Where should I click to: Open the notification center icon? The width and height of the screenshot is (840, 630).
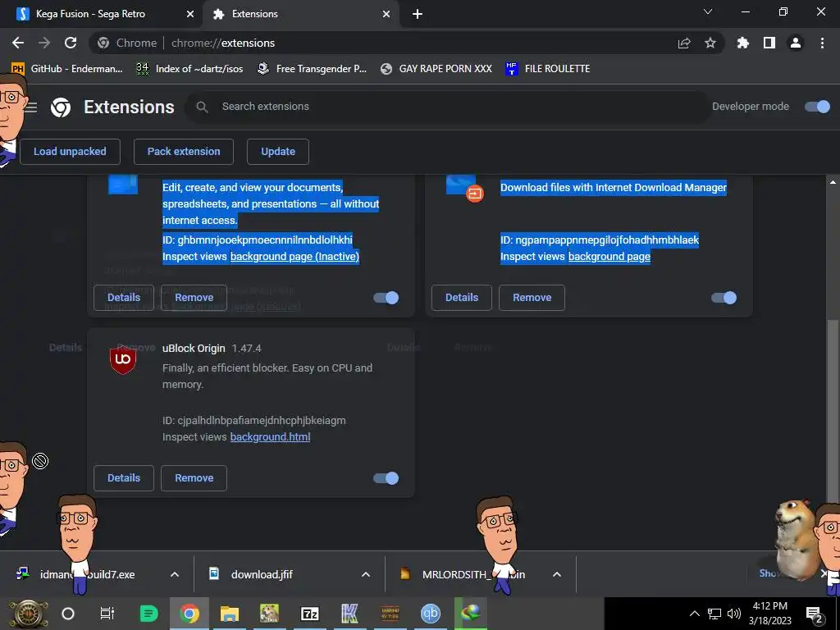click(815, 614)
